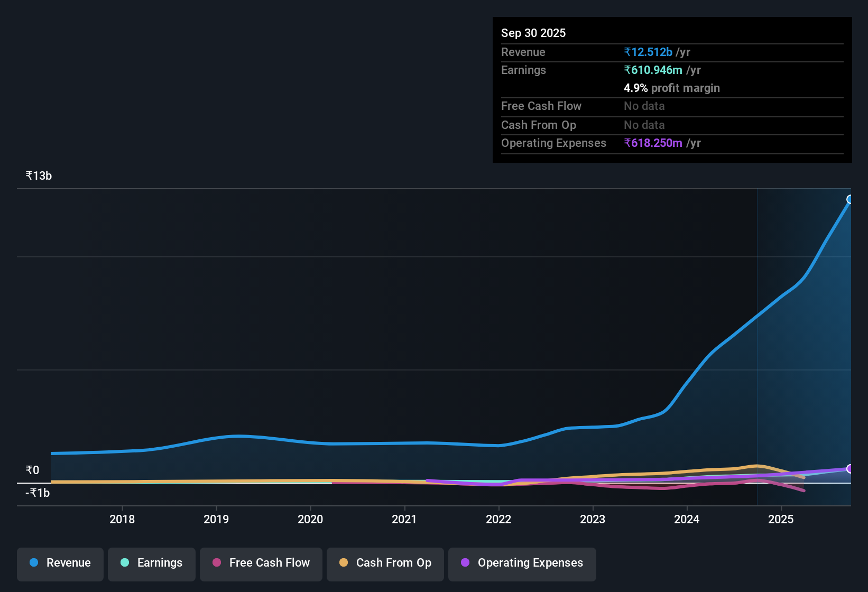The height and width of the screenshot is (592, 868).
Task: Toggle the Revenue series visibility
Action: (x=60, y=563)
